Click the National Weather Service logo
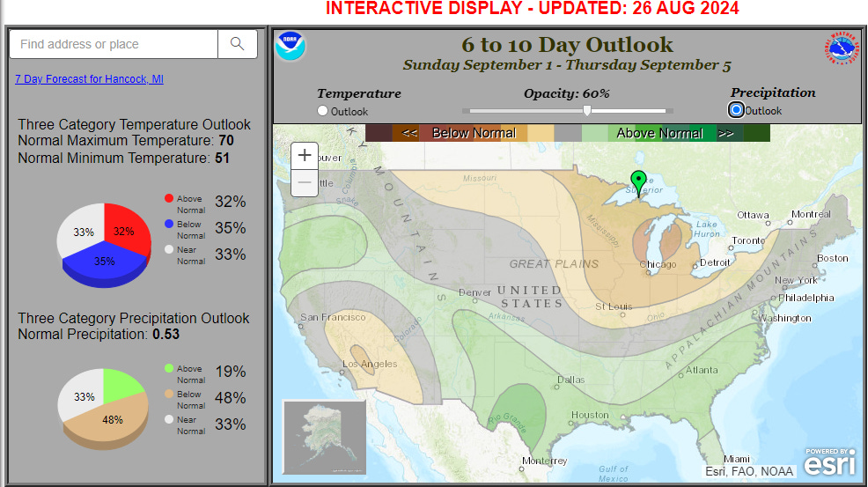The width and height of the screenshot is (868, 487). (842, 48)
